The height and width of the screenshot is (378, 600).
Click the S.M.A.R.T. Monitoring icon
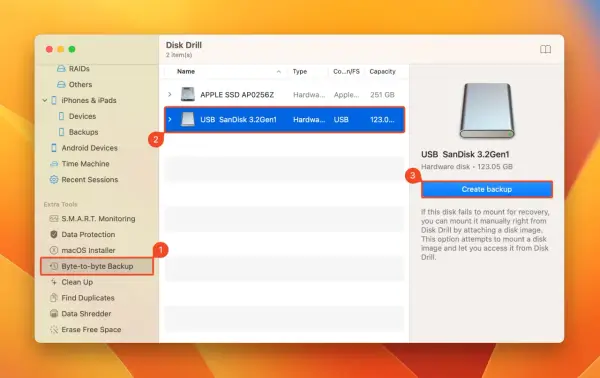54,218
